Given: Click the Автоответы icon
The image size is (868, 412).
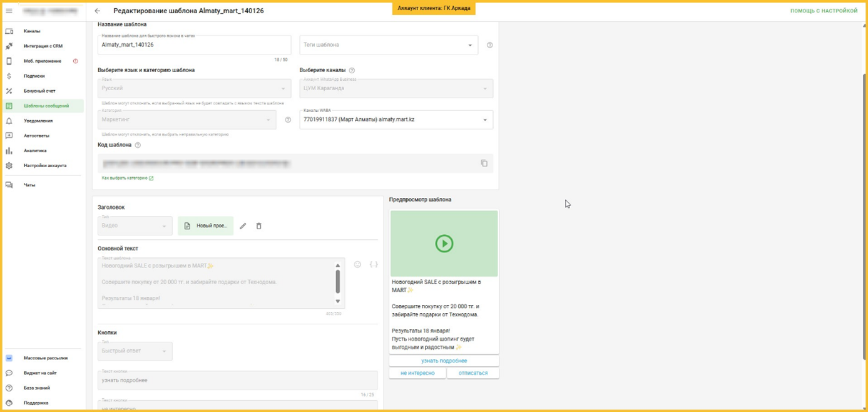Looking at the screenshot, I should pyautogui.click(x=9, y=136).
